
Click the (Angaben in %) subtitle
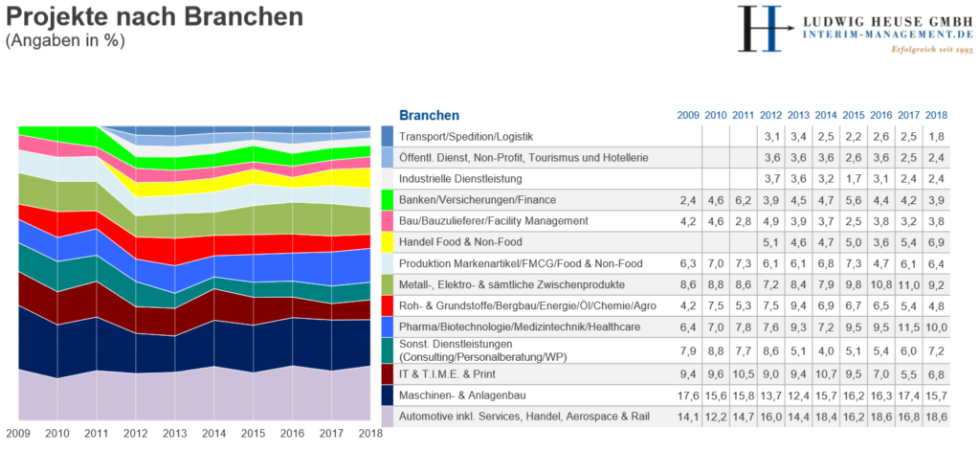tap(65, 40)
